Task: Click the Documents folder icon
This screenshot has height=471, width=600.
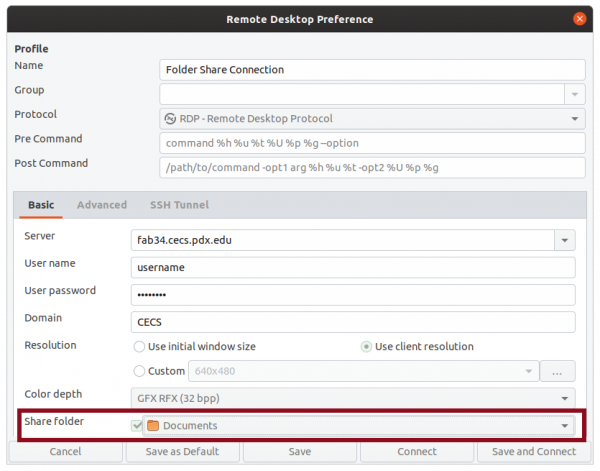Action: point(153,425)
